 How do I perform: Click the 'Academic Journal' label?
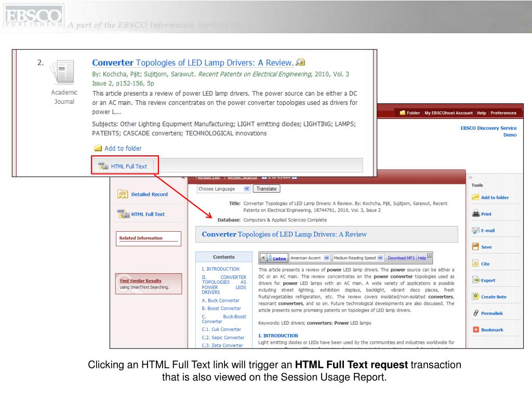point(64,97)
